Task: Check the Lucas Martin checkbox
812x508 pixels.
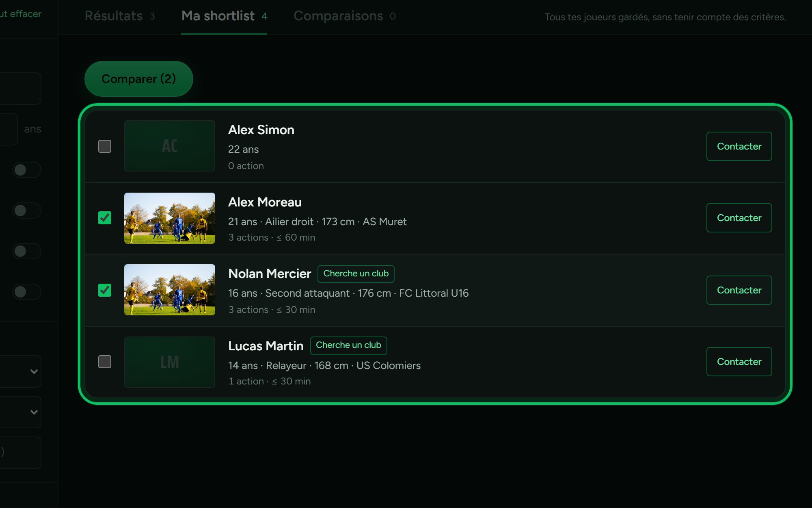Action: pos(105,362)
